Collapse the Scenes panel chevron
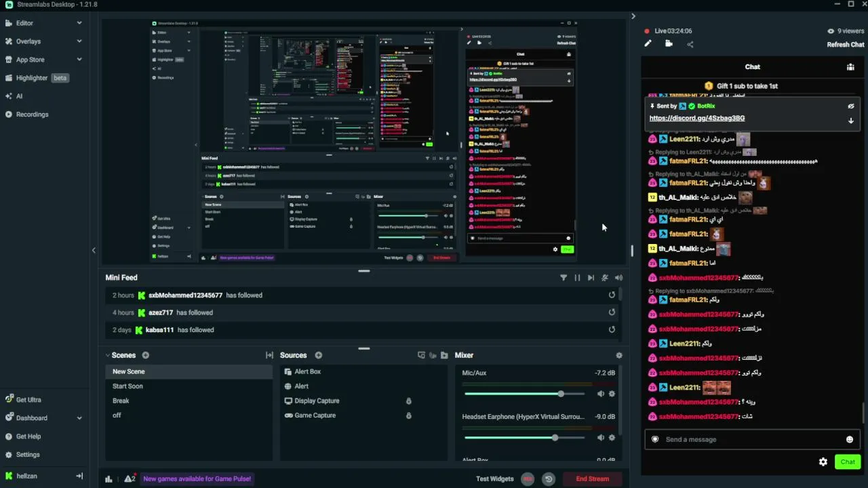 pyautogui.click(x=107, y=355)
